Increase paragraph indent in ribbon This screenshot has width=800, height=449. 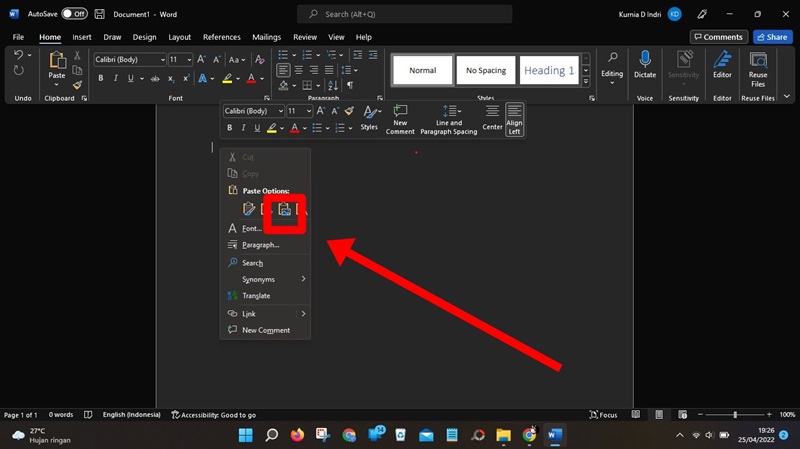[373, 55]
